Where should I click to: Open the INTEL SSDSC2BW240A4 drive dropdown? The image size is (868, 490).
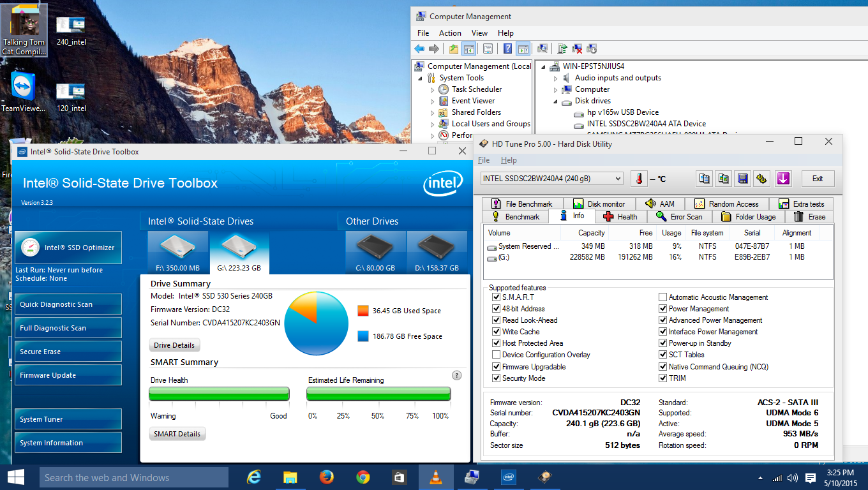[x=552, y=179]
